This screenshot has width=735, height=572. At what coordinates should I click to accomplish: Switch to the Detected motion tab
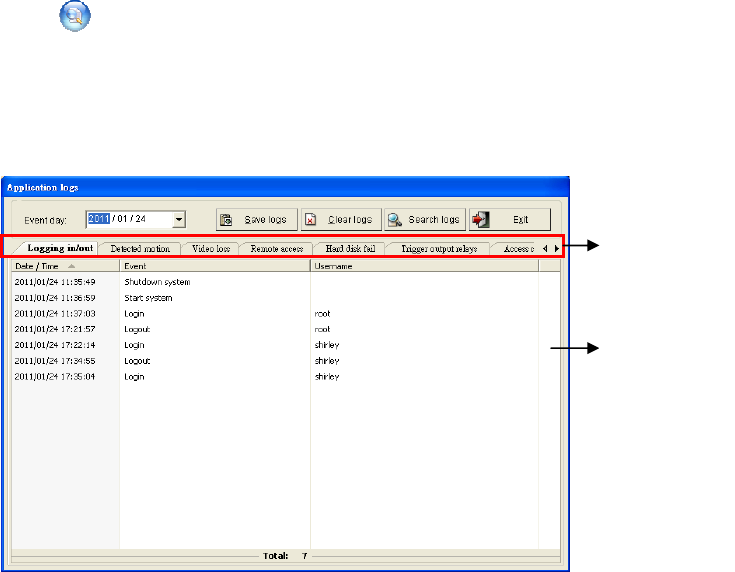[140, 248]
